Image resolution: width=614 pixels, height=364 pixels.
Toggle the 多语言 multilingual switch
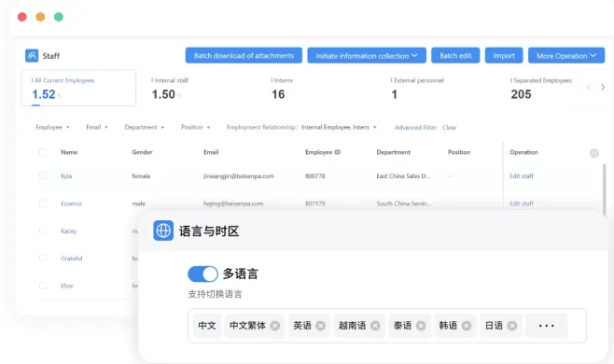click(202, 273)
